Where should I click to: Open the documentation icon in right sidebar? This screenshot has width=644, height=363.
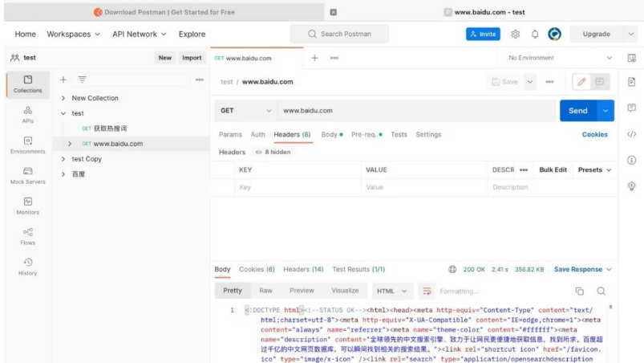632,82
